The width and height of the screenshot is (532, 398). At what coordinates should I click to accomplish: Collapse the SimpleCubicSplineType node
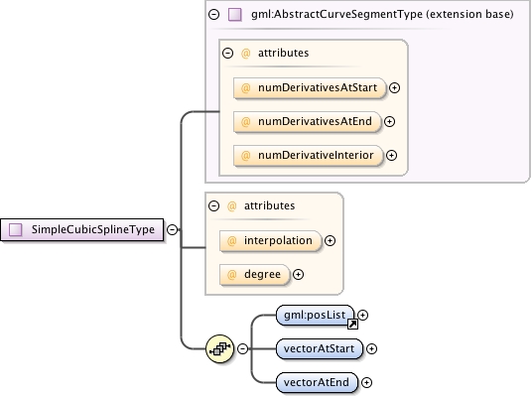(173, 229)
